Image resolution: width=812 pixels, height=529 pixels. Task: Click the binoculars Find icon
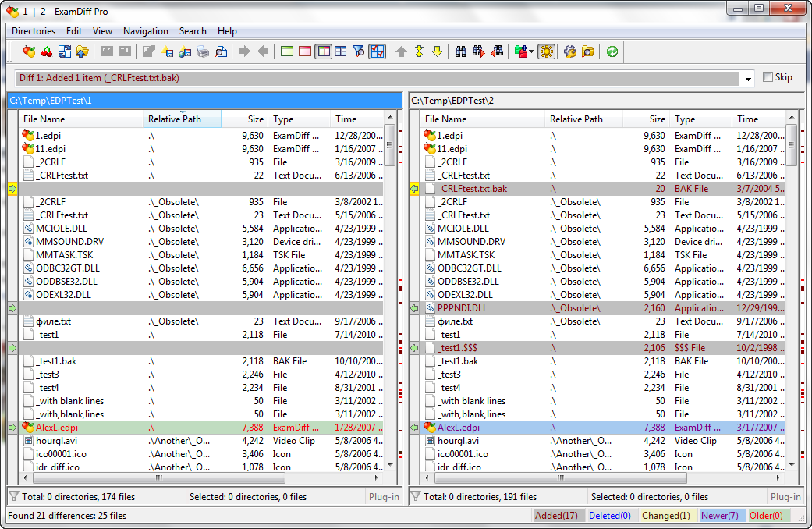[x=460, y=51]
